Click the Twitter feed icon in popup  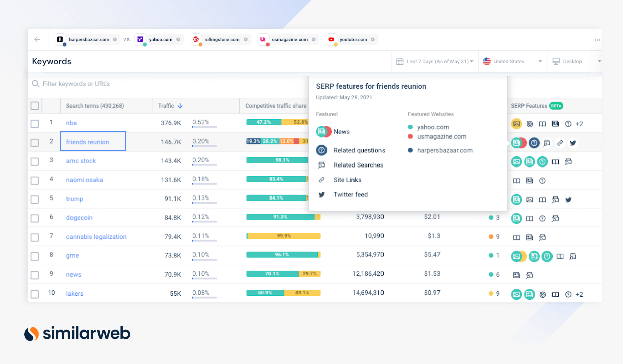[321, 194]
